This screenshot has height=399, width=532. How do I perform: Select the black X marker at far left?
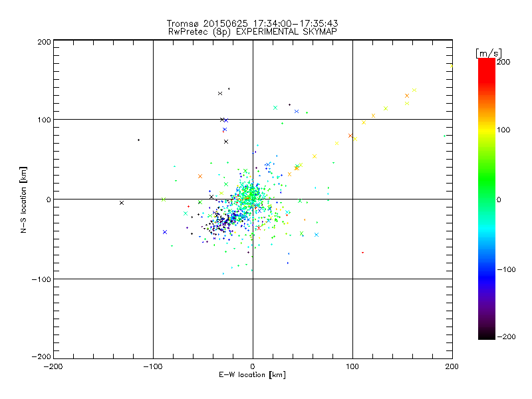click(x=122, y=203)
